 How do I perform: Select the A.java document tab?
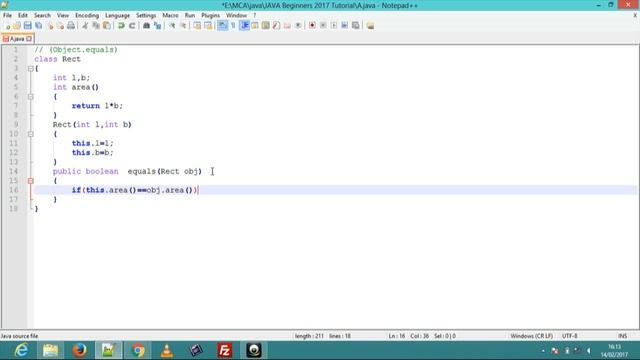point(17,39)
